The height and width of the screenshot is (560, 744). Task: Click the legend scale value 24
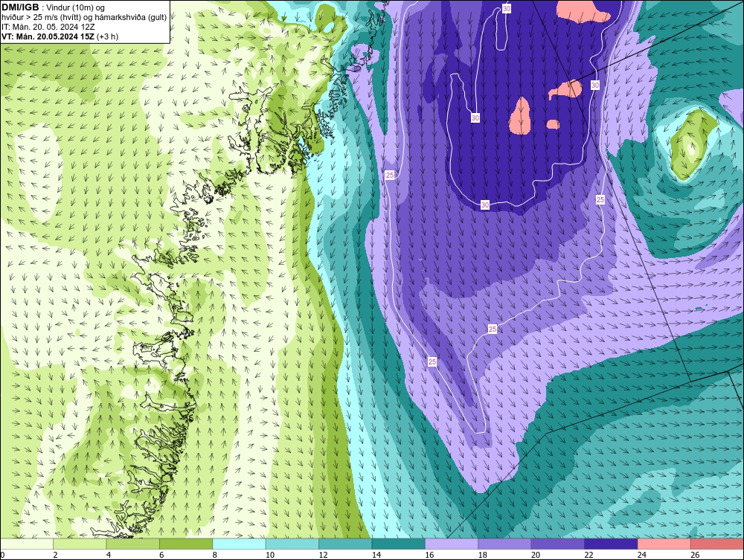(642, 555)
